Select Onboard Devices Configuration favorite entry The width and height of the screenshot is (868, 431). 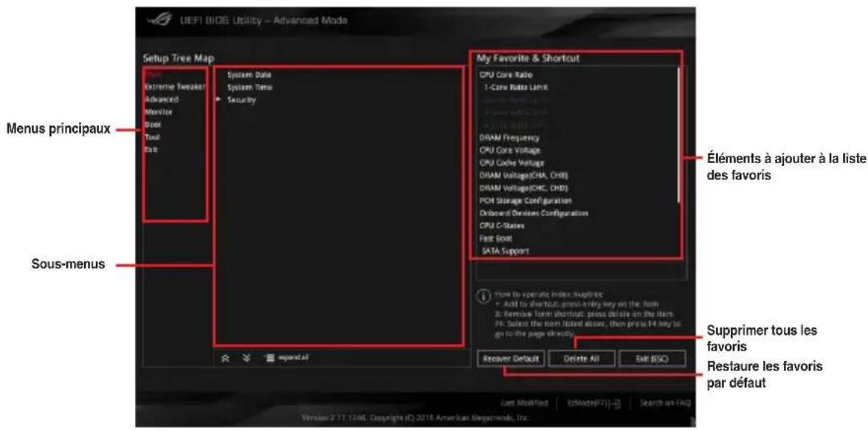tap(534, 213)
